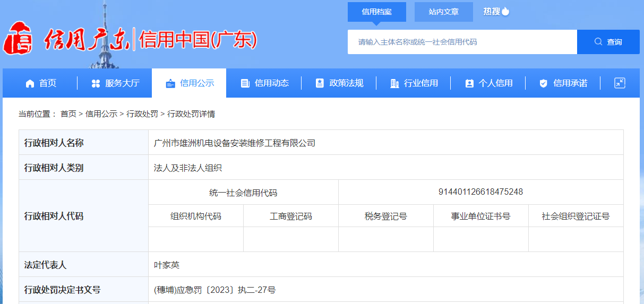Click the 信用动态 news icon

245,83
